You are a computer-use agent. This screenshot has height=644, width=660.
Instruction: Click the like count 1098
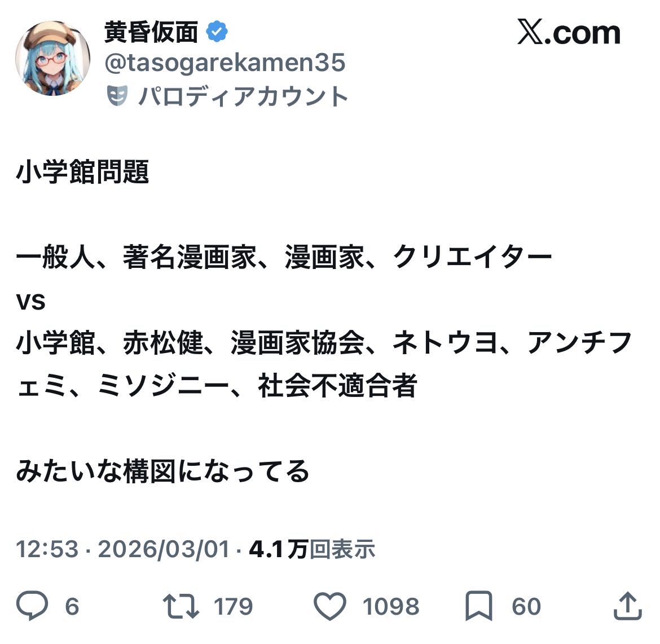coord(390,607)
